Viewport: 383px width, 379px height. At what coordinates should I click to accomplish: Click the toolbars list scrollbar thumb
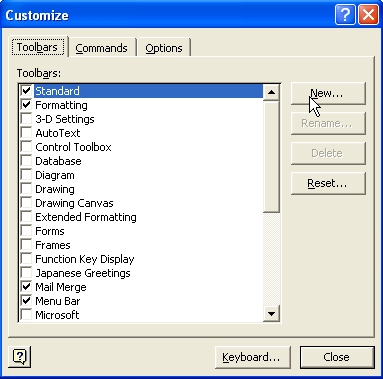pyautogui.click(x=271, y=156)
